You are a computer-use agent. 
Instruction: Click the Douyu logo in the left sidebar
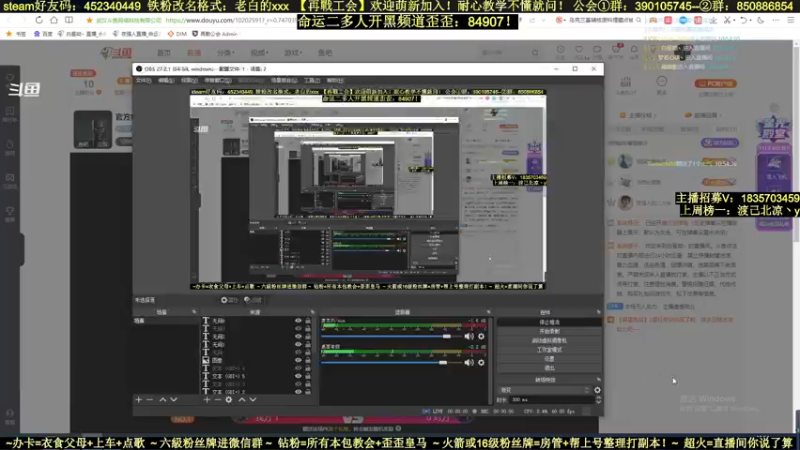(23, 89)
